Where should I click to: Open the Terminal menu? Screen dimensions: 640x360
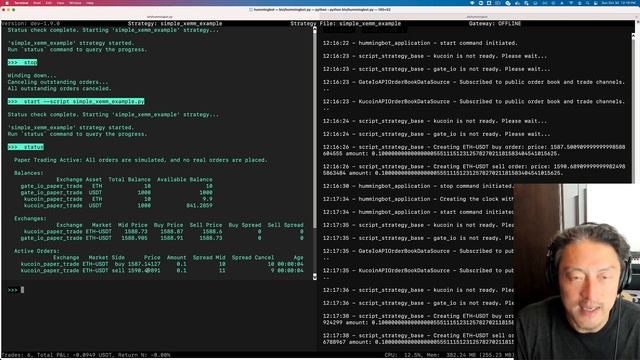tap(21, 3)
